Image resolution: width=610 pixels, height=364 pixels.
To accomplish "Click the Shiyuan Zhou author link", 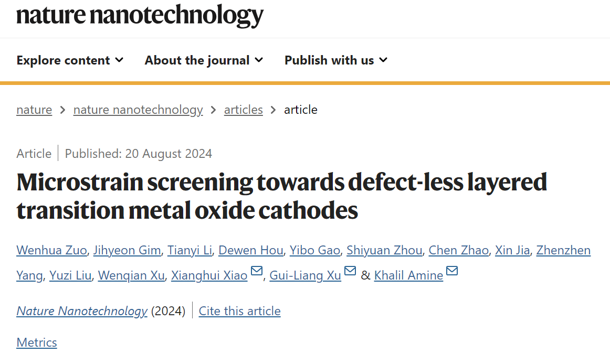I will click(384, 250).
